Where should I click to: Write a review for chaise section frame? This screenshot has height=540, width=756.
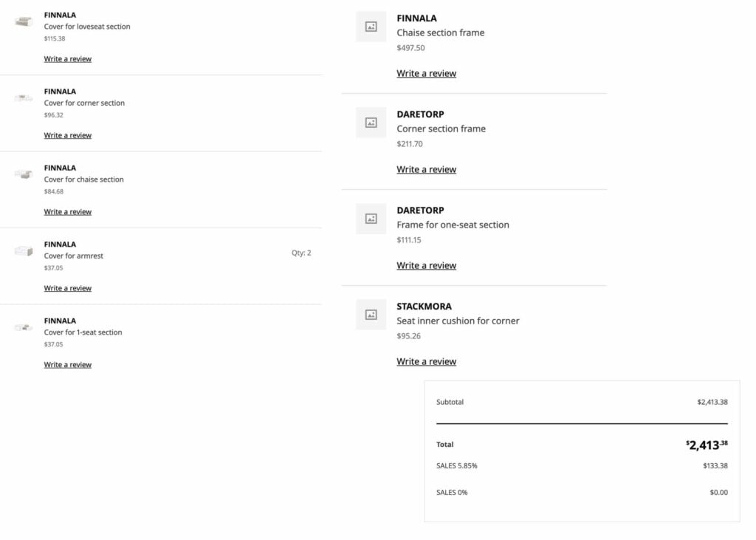(x=426, y=74)
